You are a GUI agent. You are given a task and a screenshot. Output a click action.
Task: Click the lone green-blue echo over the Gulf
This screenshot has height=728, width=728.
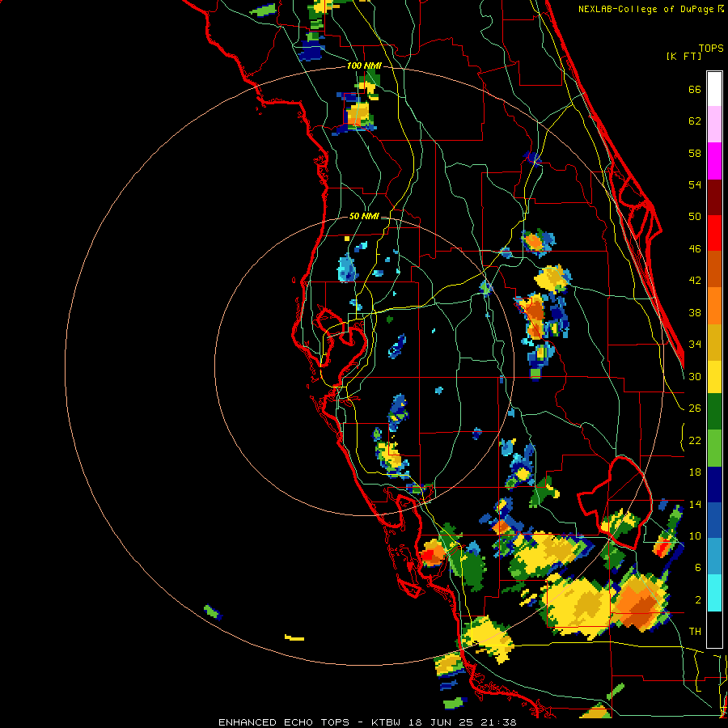[213, 612]
